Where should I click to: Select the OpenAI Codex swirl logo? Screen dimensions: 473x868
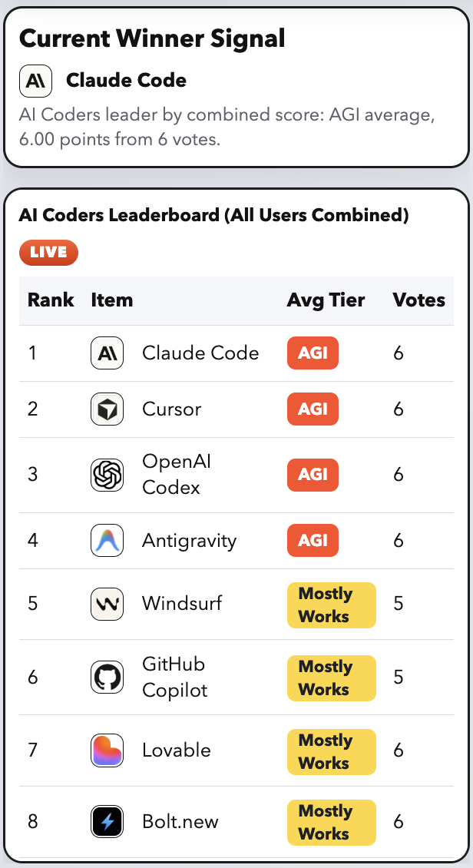coord(107,475)
